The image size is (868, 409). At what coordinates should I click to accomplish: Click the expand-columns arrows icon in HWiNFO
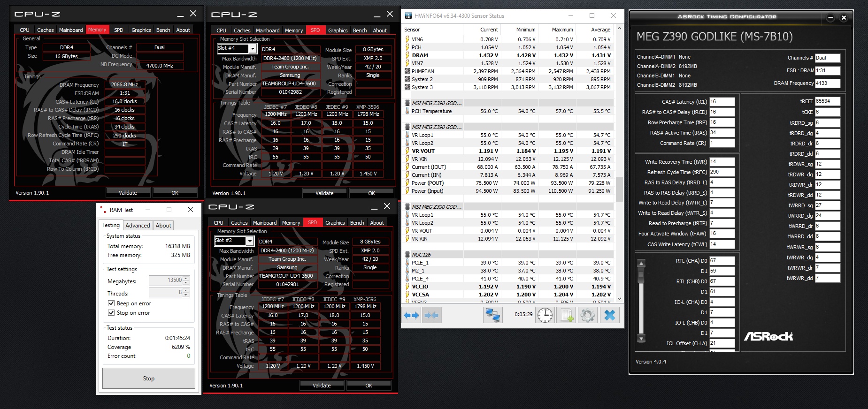click(412, 315)
